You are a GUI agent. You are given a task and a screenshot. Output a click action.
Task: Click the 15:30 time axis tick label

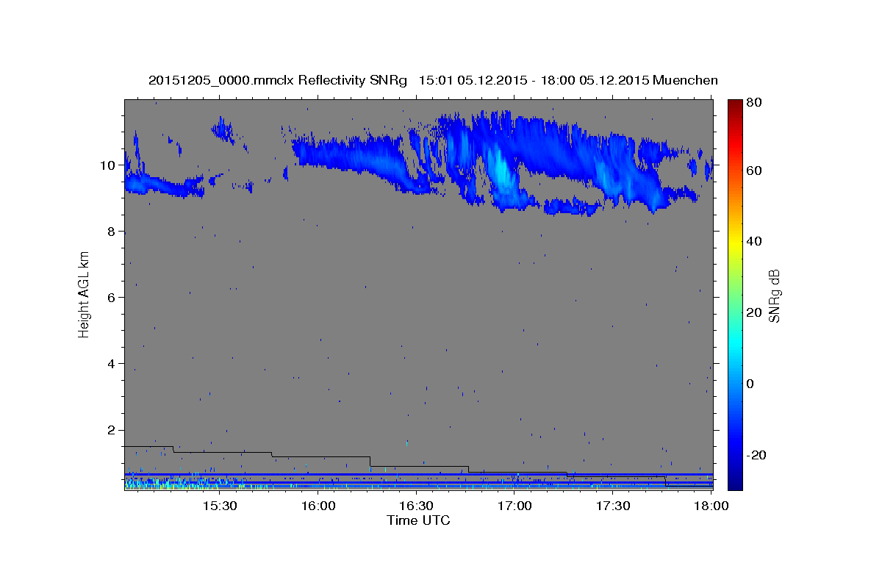(x=219, y=506)
